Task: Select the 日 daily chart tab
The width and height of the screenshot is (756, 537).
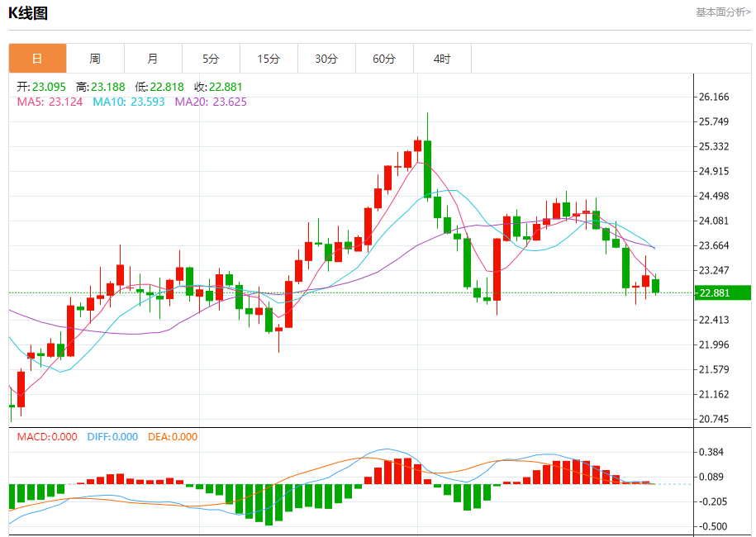Action: coord(37,59)
